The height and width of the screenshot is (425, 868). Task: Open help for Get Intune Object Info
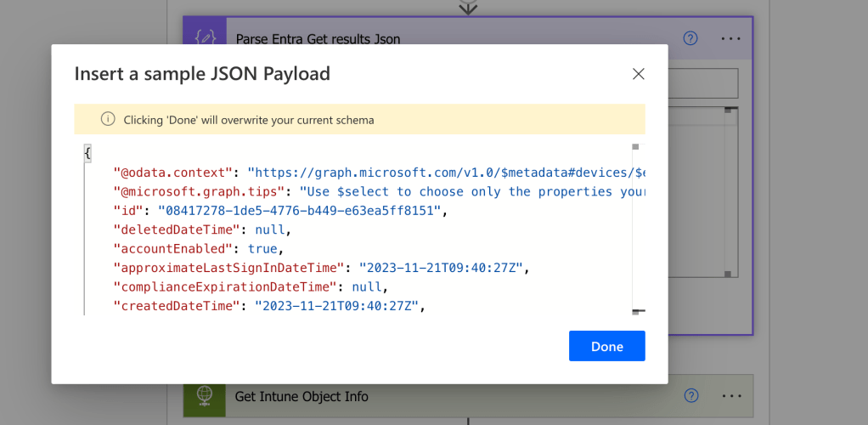tap(690, 396)
